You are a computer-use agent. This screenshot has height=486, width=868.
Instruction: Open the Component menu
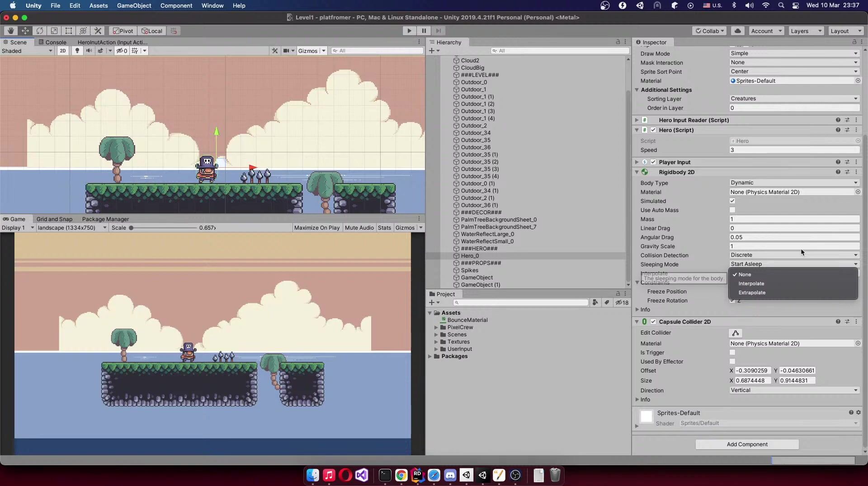click(x=176, y=5)
